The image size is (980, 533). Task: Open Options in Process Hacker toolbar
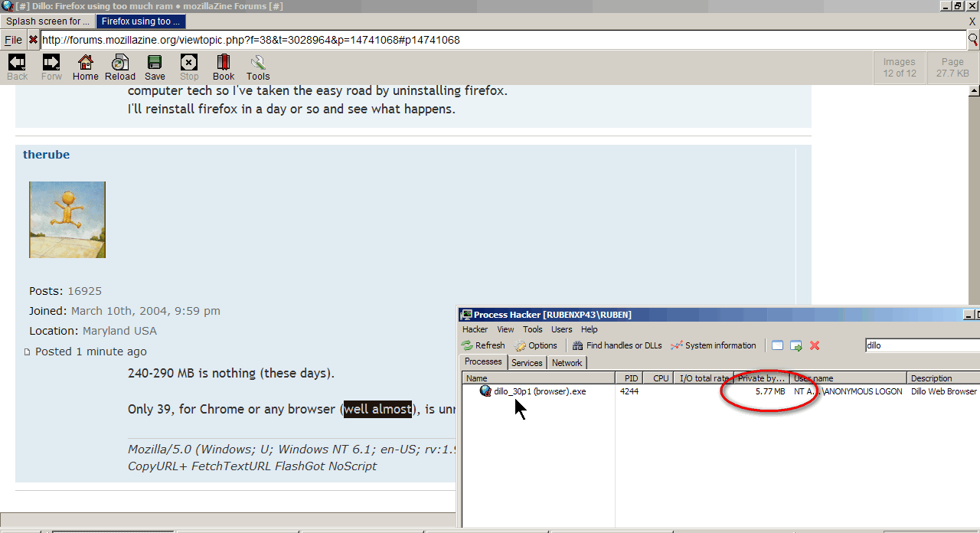tap(536, 345)
